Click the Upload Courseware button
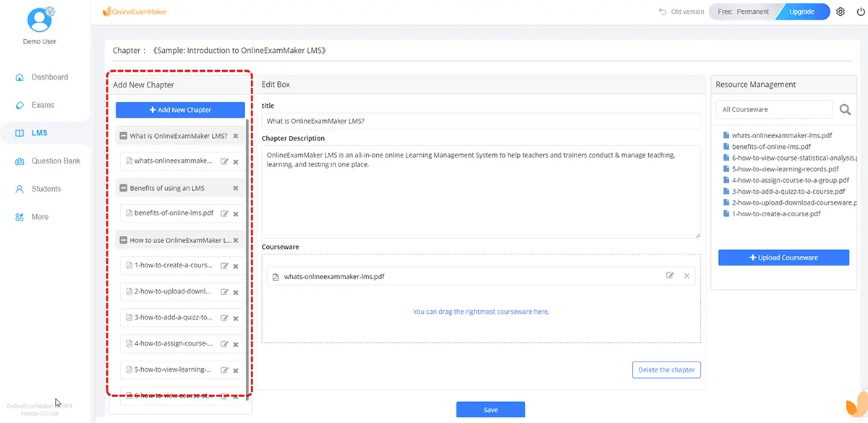The height and width of the screenshot is (423, 868). [x=783, y=257]
